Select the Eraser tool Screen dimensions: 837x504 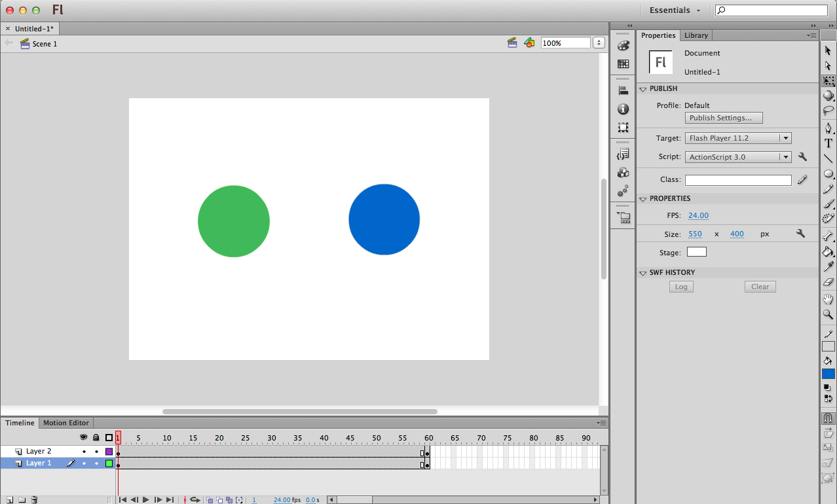tap(828, 282)
